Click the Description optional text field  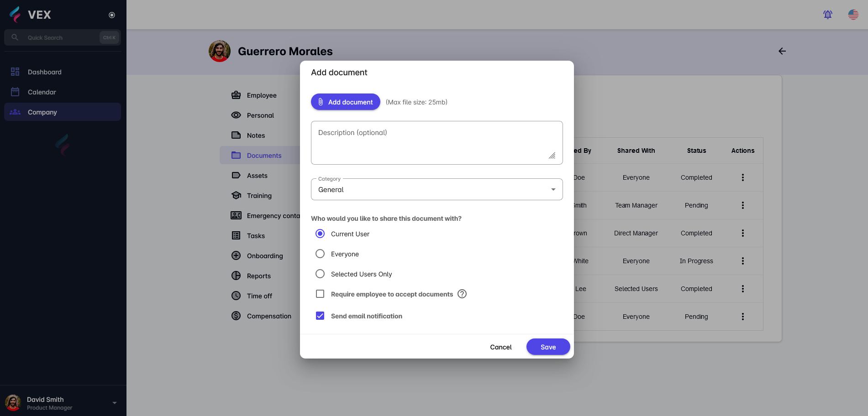[437, 142]
